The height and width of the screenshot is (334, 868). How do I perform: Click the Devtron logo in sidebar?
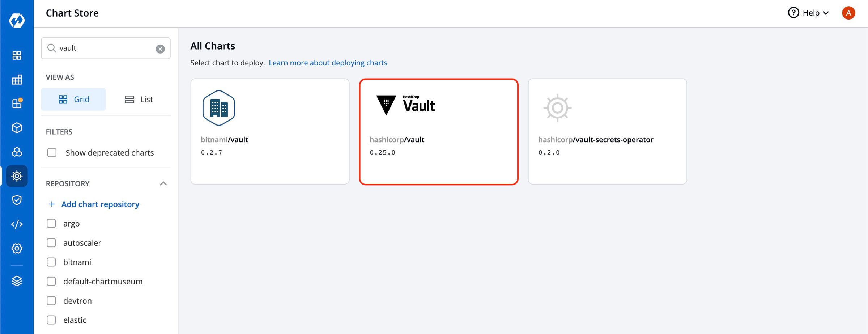click(17, 20)
